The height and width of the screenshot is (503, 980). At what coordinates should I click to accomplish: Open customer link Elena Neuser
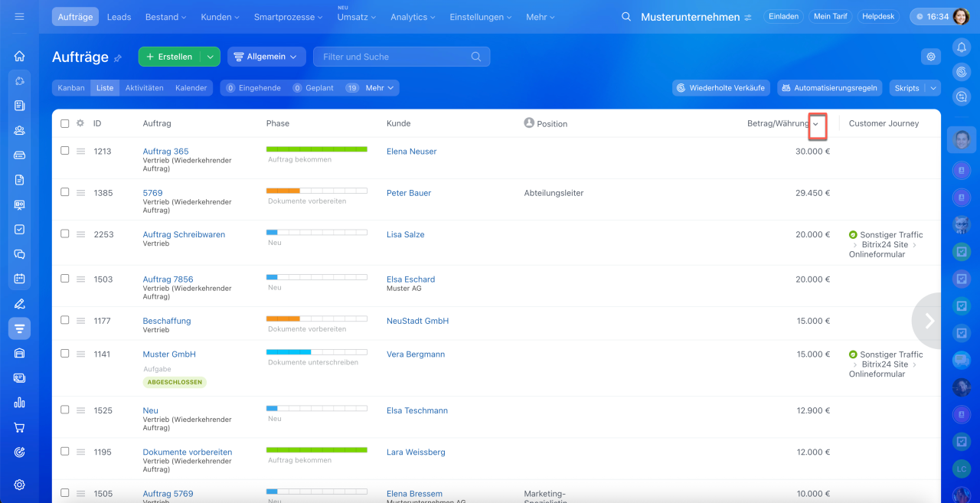[x=411, y=152]
